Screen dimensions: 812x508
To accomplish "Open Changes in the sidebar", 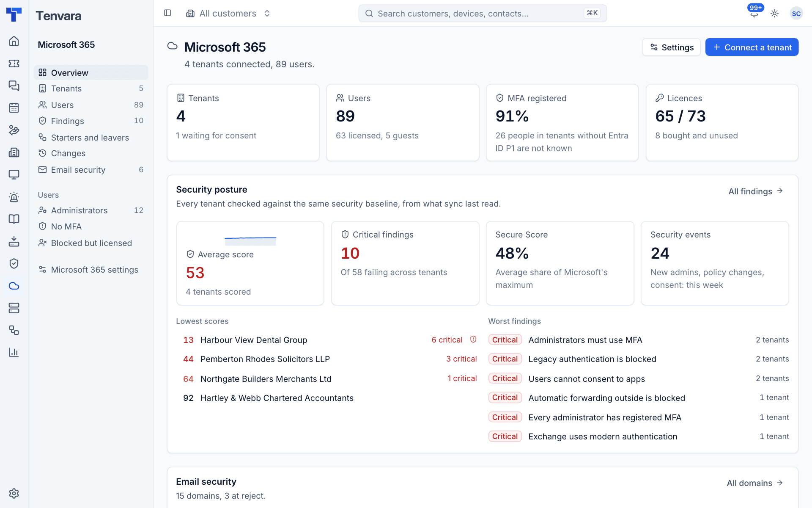I will coord(91,153).
